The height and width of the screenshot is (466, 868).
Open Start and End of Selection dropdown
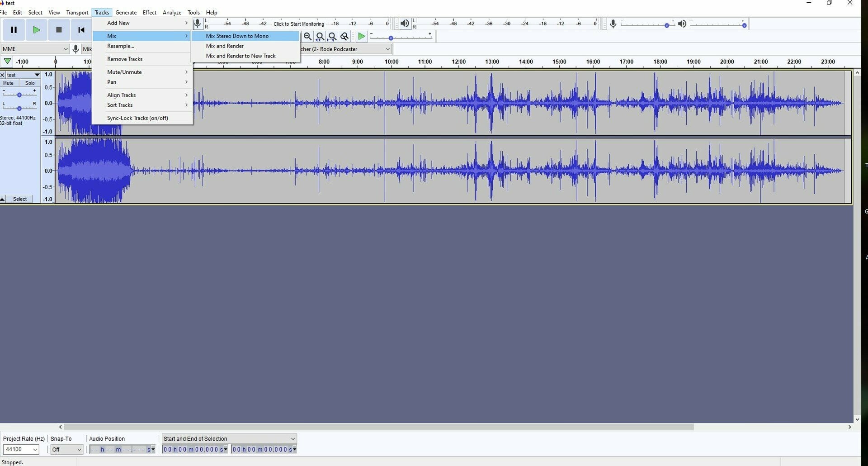[229, 439]
